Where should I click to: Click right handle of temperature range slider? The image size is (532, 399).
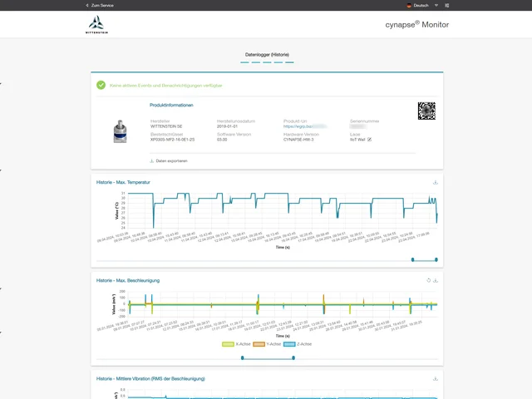click(436, 259)
